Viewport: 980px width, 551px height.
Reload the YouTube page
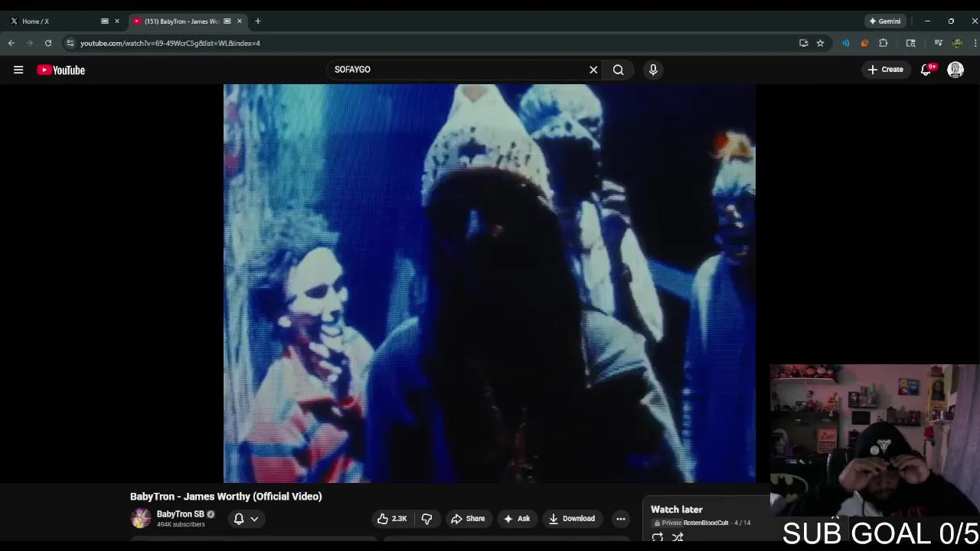tap(48, 43)
